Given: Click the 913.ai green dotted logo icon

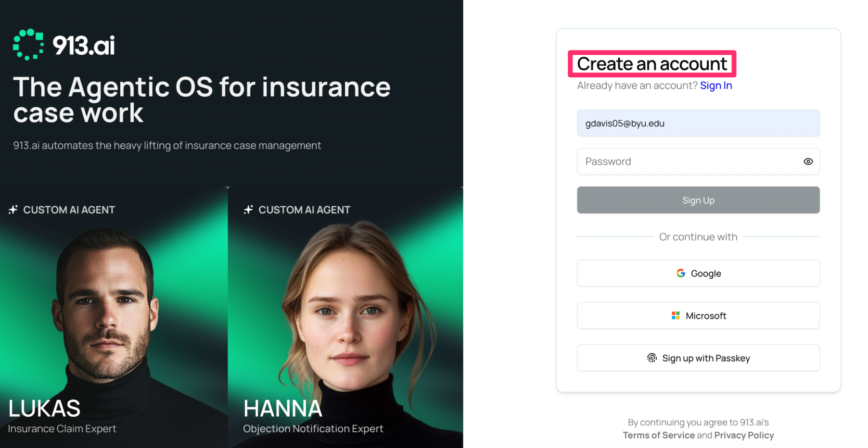Looking at the screenshot, I should click(x=28, y=45).
